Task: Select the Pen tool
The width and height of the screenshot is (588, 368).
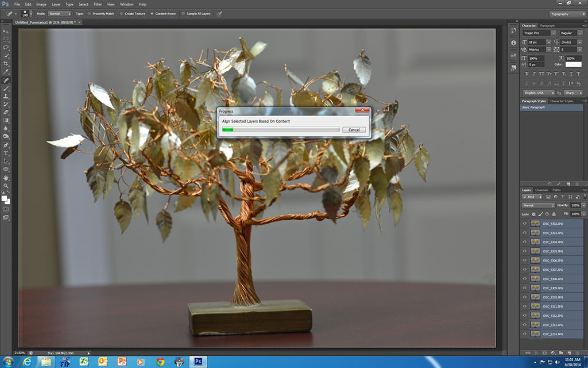Action: (6, 145)
